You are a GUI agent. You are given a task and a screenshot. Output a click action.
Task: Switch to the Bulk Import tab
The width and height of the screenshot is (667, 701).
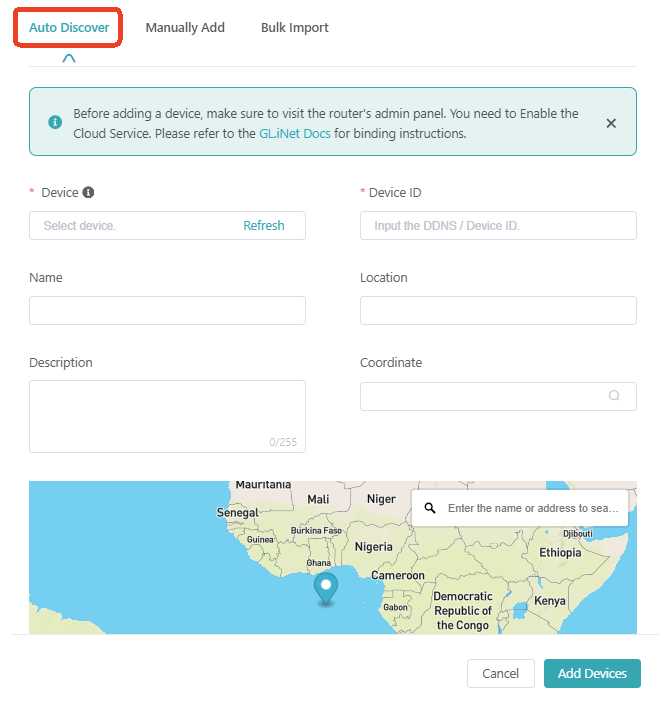294,28
